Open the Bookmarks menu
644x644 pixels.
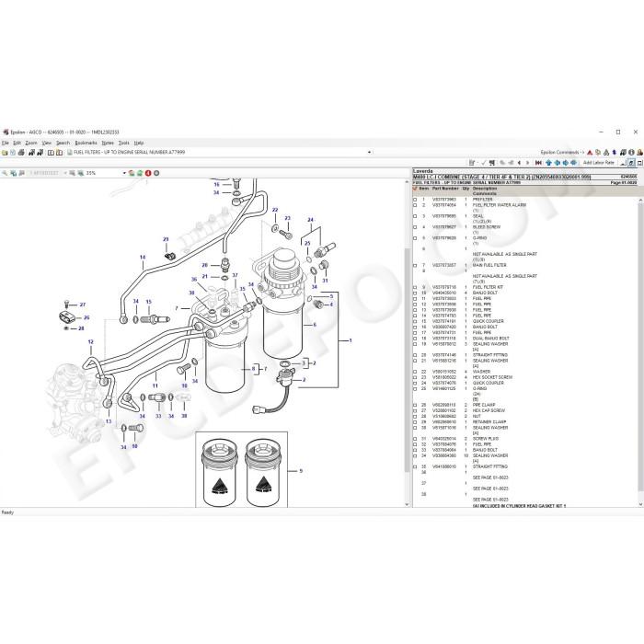[x=86, y=143]
